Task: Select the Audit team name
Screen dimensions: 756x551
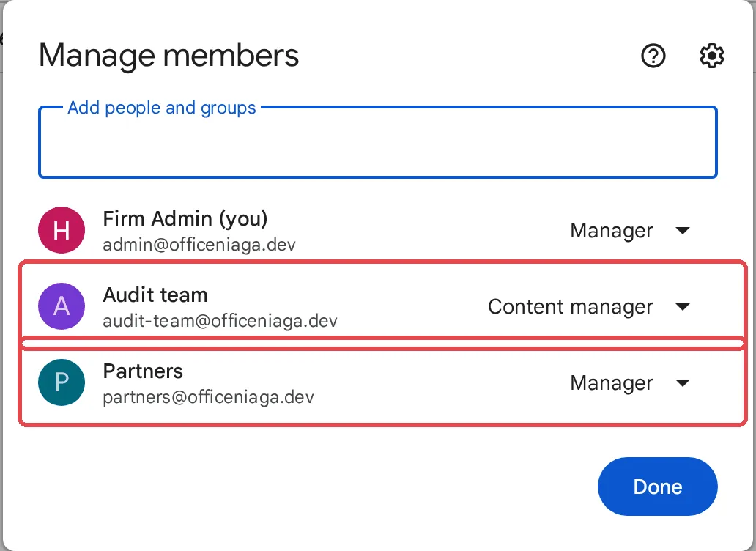Action: (x=155, y=295)
